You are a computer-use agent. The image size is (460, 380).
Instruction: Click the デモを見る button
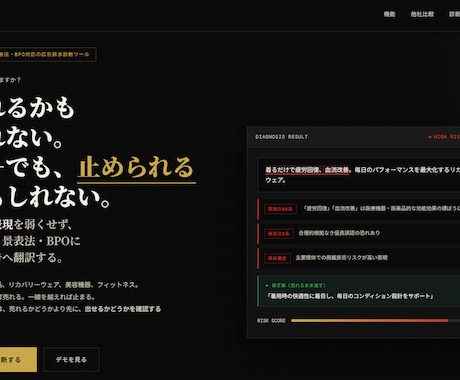(71, 360)
